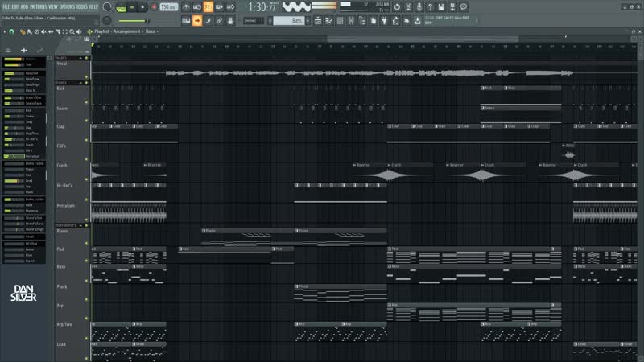Click the render/export icon
Viewport: 644px width, 362px height.
tap(452, 7)
